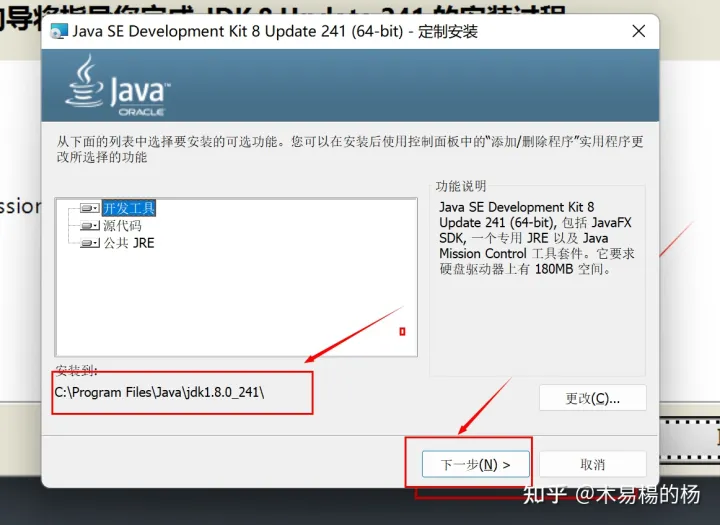The image size is (720, 525).
Task: Select the 公共 JRE feature row
Action: tap(129, 243)
